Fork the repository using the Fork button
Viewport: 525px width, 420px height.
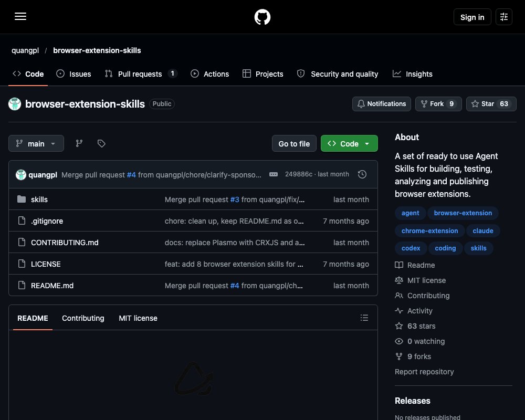(438, 104)
